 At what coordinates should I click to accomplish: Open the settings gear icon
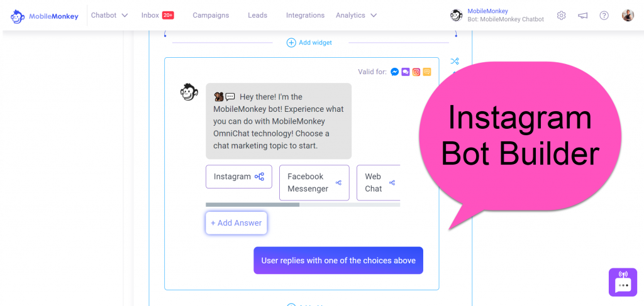tap(561, 16)
